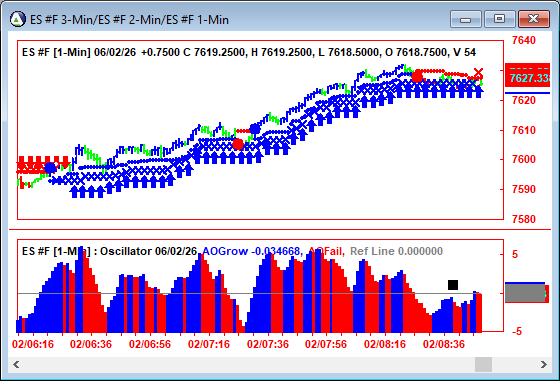Viewport: 560px width, 381px height.
Task: Click the 7590 price axis label
Action: click(x=524, y=189)
